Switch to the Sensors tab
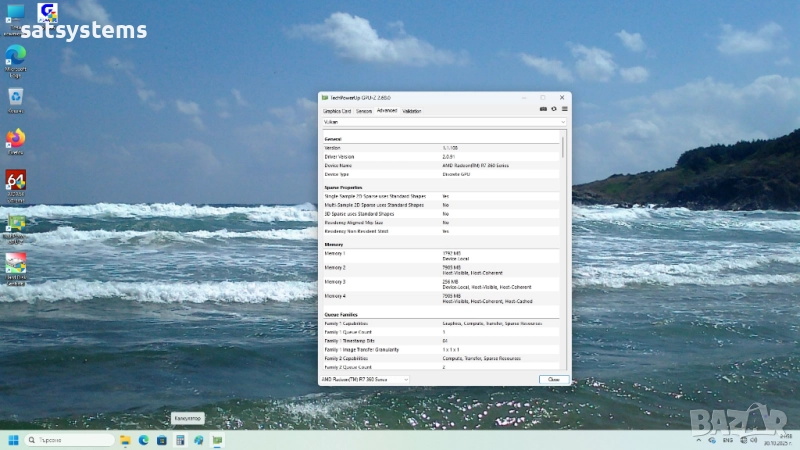 click(364, 110)
